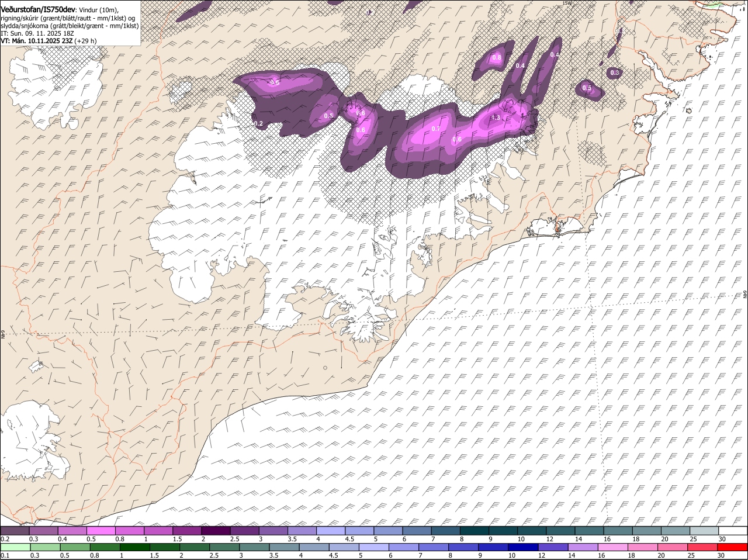Pick dark teal snow swatch between 8 and 9
Viewport: 748px width, 560px height.
click(x=474, y=531)
